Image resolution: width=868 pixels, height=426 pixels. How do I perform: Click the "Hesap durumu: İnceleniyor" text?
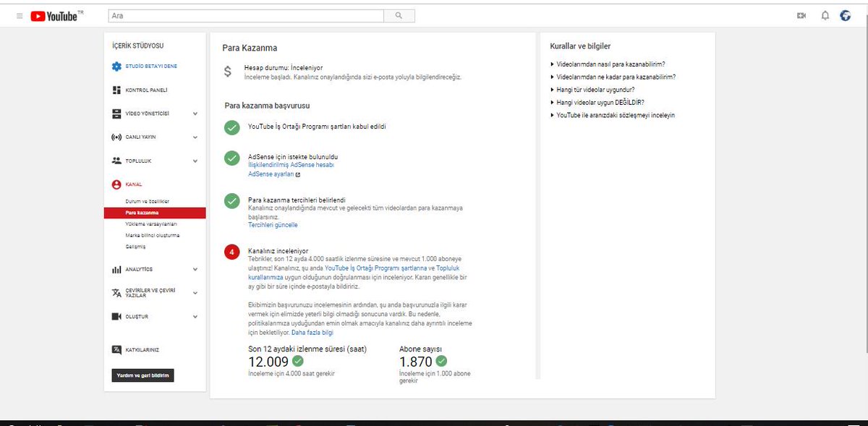(x=284, y=67)
